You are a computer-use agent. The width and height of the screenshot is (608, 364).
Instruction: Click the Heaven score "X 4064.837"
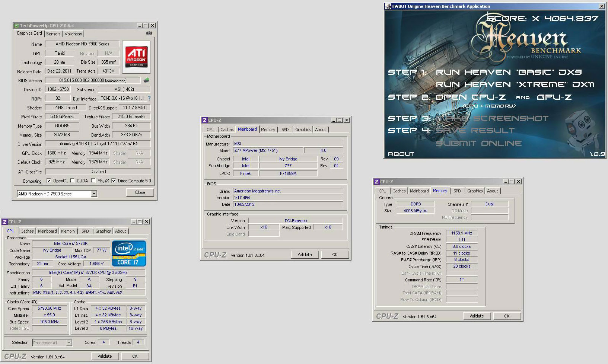click(565, 19)
